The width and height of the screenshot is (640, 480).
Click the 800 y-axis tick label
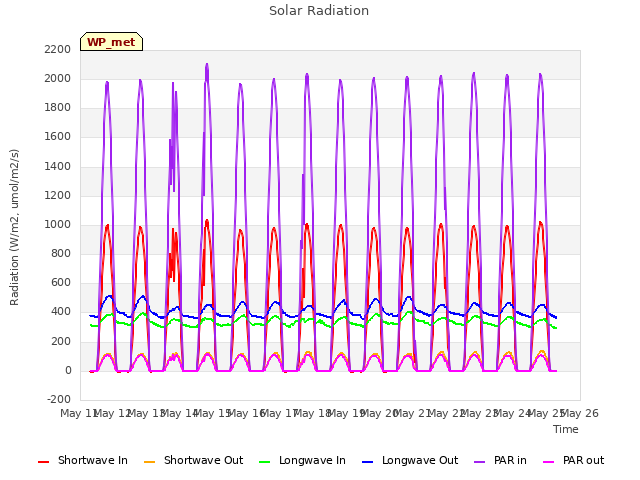(x=61, y=254)
